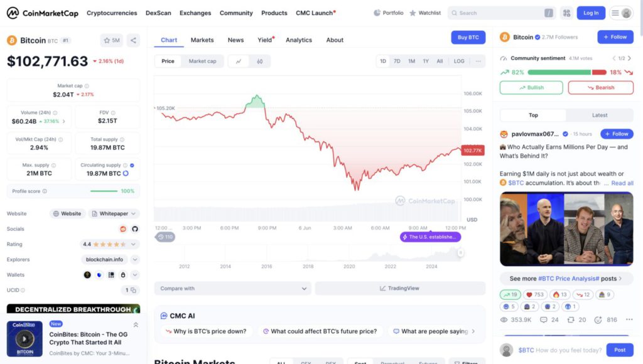Click the share icon beside Bitcoin title

tap(133, 40)
